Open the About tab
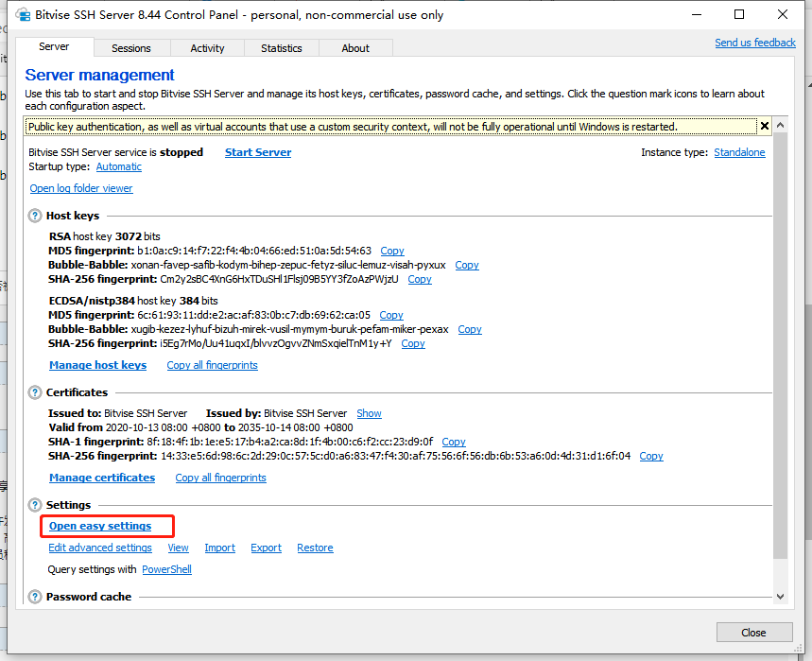Screen dimensions: 812x661 [355, 48]
